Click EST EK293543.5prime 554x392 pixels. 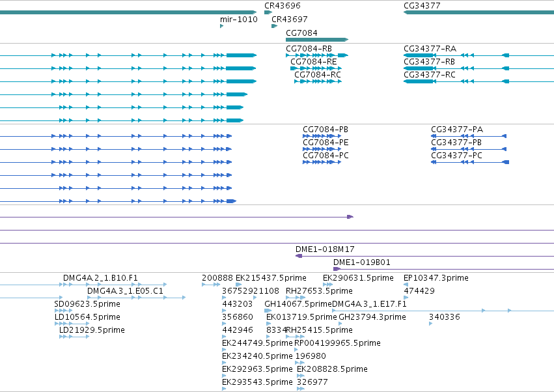(257, 382)
